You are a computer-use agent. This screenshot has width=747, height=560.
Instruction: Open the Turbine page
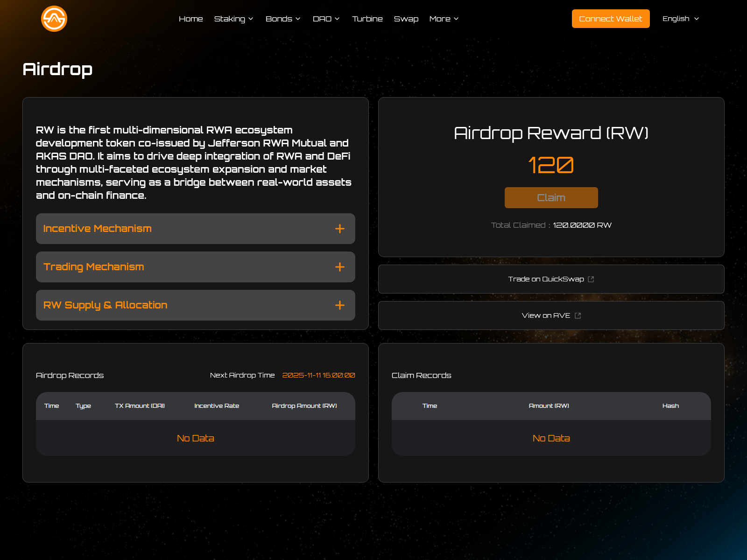367,19
